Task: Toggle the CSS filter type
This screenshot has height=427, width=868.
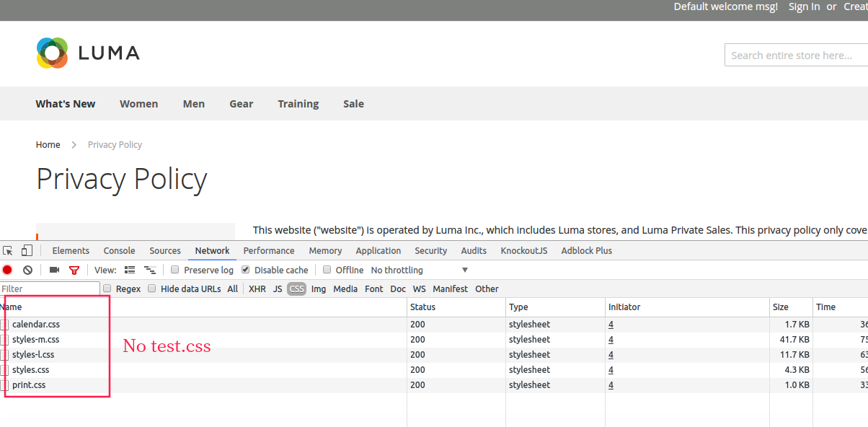Action: (296, 289)
